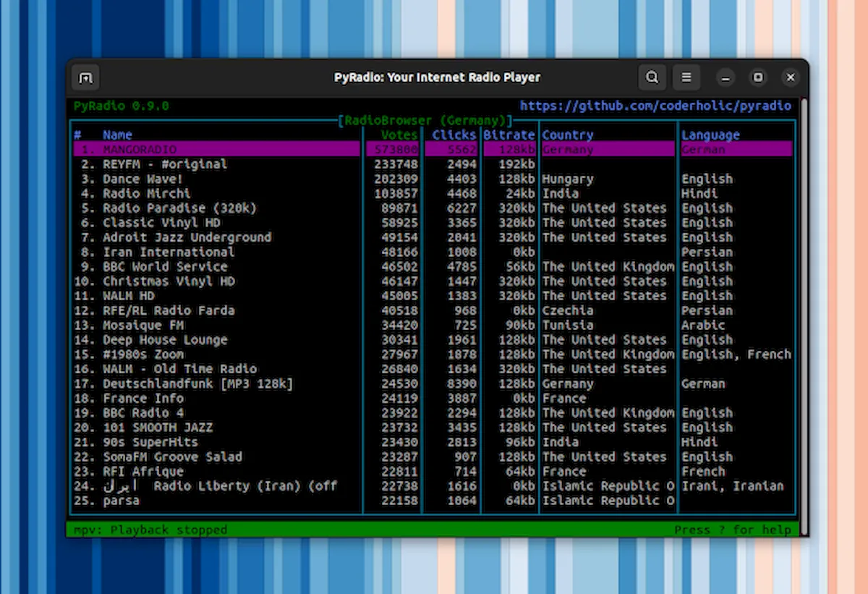Screen dimensions: 868x594
Task: Select Christmas Vinyl HD station
Action: click(433, 281)
